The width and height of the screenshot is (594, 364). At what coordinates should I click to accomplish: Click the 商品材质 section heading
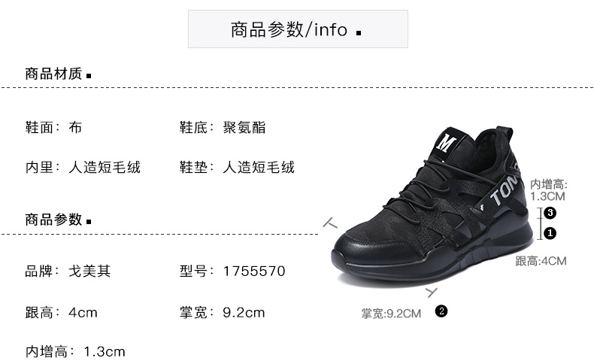coord(54,74)
